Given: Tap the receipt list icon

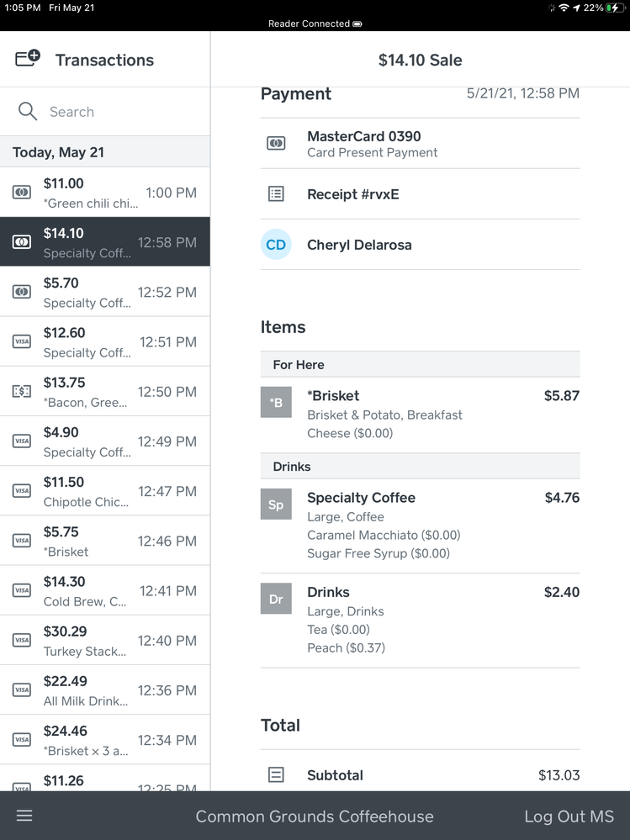Looking at the screenshot, I should coord(276,194).
